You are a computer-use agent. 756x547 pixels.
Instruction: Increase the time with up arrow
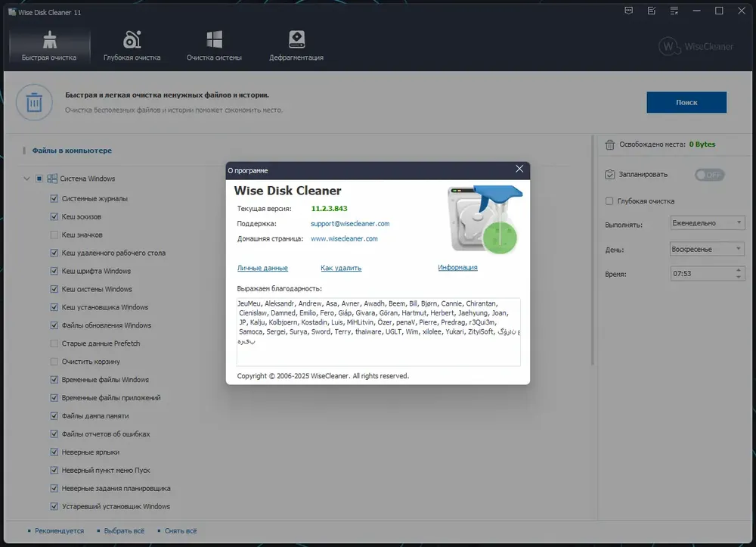point(739,270)
